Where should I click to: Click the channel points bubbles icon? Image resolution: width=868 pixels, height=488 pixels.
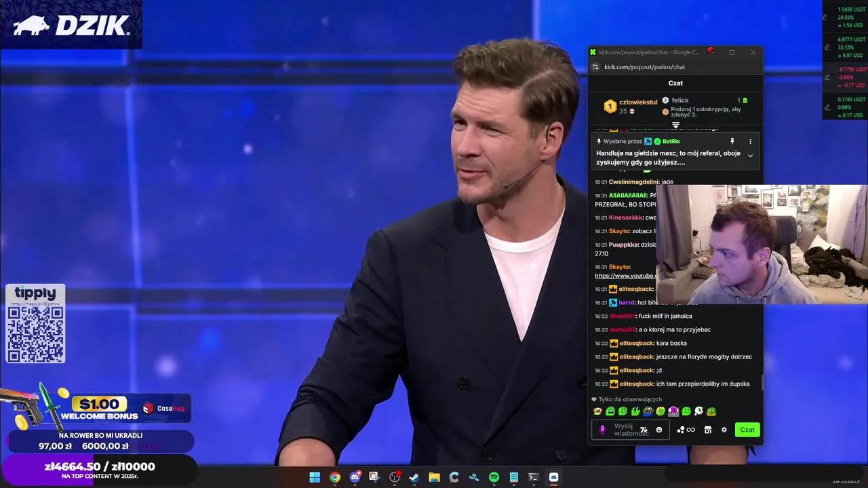pos(681,430)
